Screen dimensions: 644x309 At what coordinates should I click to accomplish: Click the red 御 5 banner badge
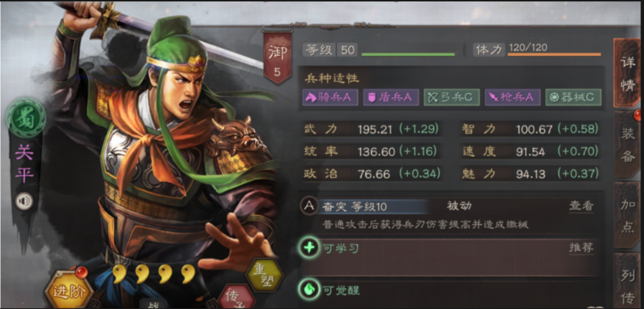[277, 57]
